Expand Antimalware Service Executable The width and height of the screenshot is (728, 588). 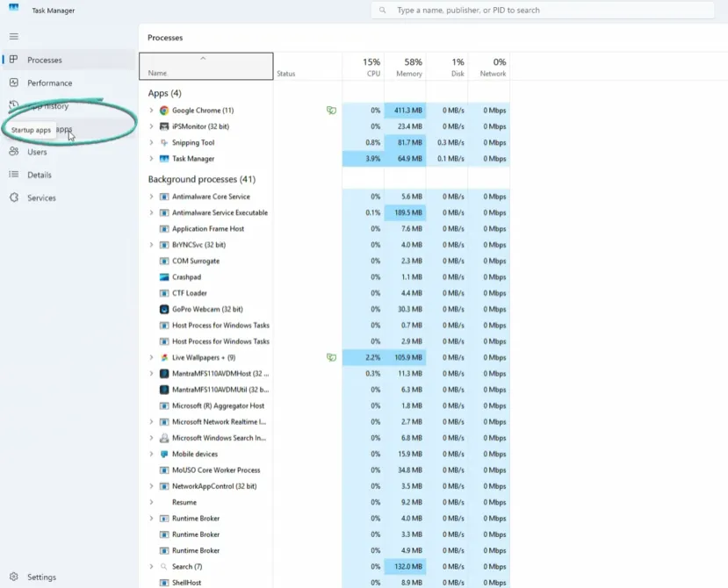(151, 212)
